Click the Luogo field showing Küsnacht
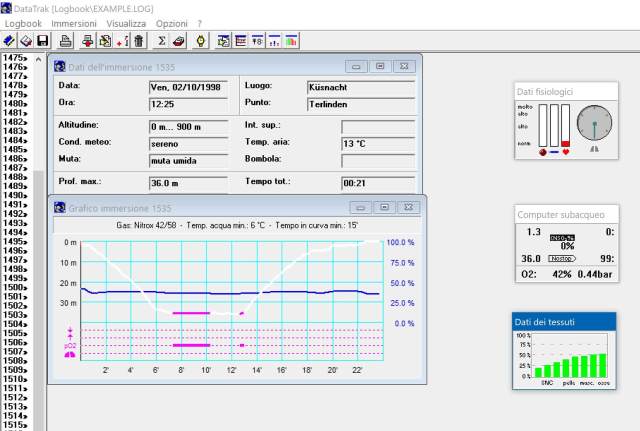Image resolution: width=640 pixels, height=431 pixels. click(359, 87)
